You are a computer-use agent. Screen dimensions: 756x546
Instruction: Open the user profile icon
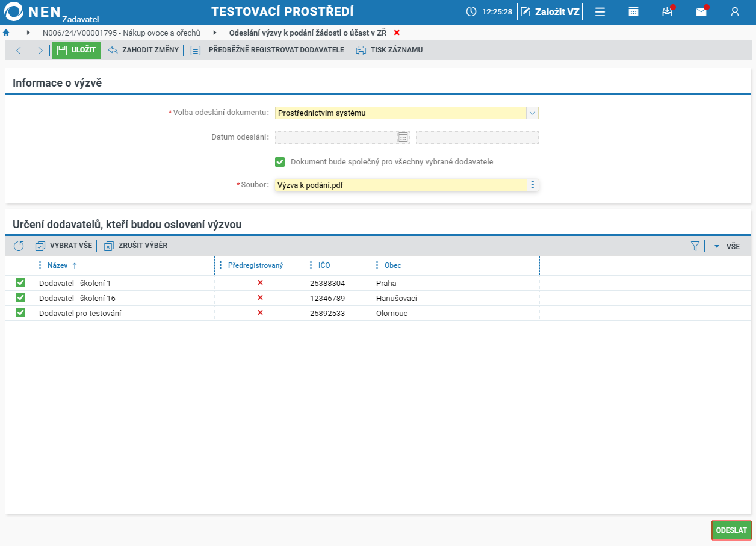coord(734,11)
